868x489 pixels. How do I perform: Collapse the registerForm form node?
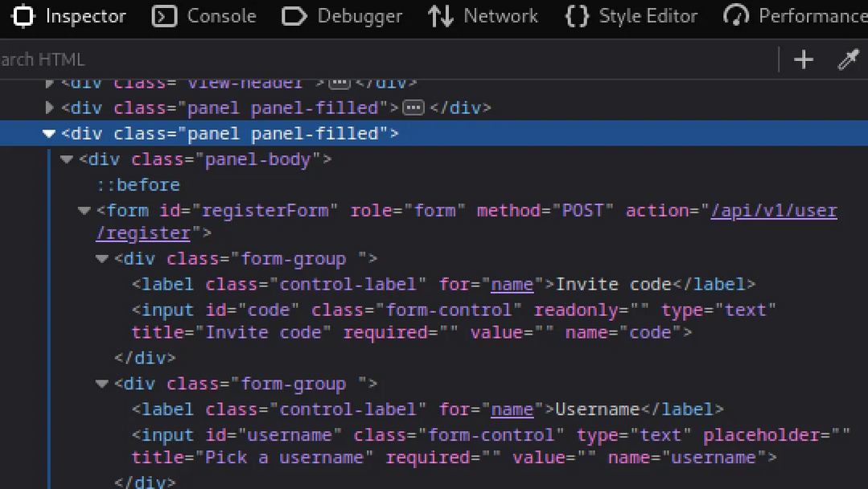pyautogui.click(x=84, y=211)
